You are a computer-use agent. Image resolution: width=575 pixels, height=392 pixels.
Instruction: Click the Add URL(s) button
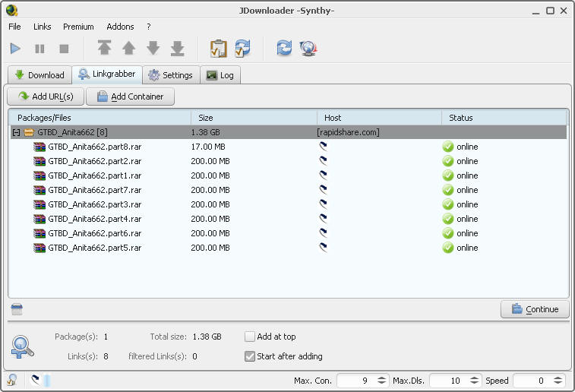(46, 96)
